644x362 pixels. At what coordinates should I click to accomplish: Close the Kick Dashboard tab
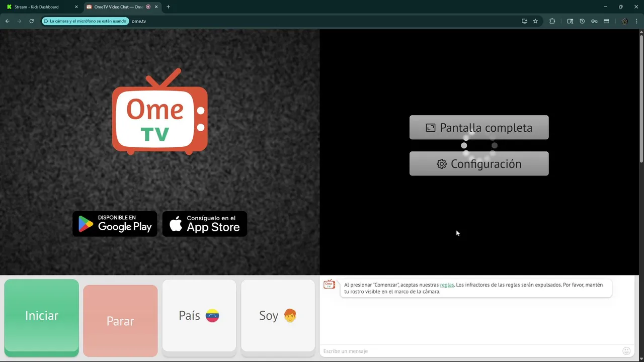point(76,7)
